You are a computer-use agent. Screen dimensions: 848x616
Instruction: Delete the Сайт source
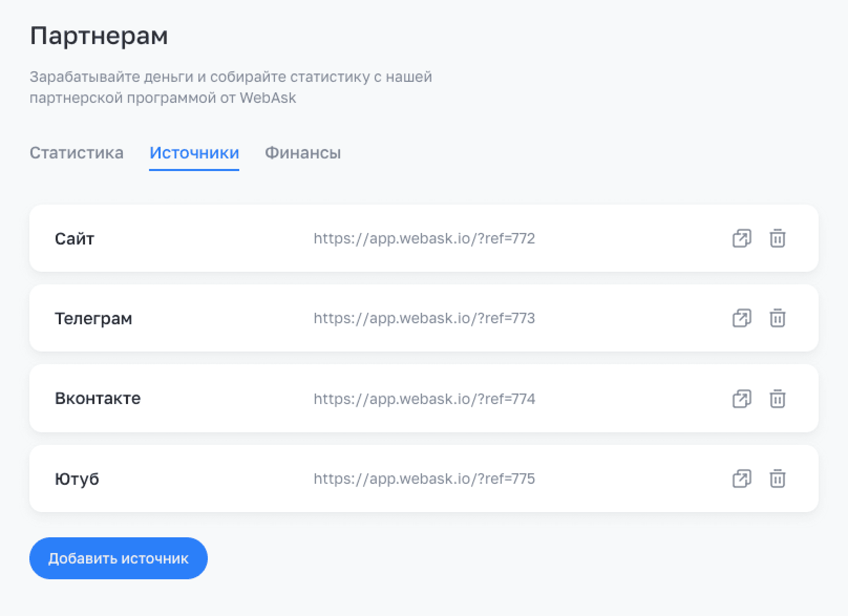(777, 238)
